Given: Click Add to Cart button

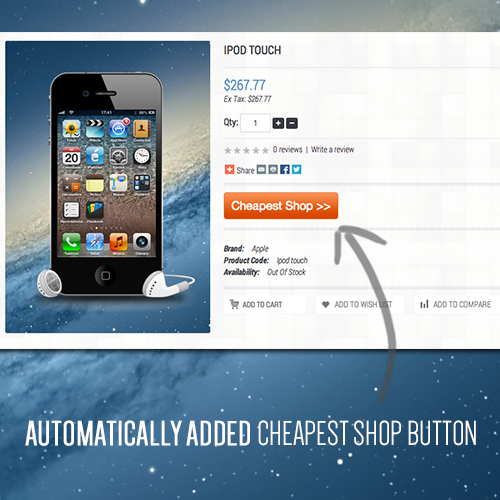Looking at the screenshot, I should click(264, 304).
